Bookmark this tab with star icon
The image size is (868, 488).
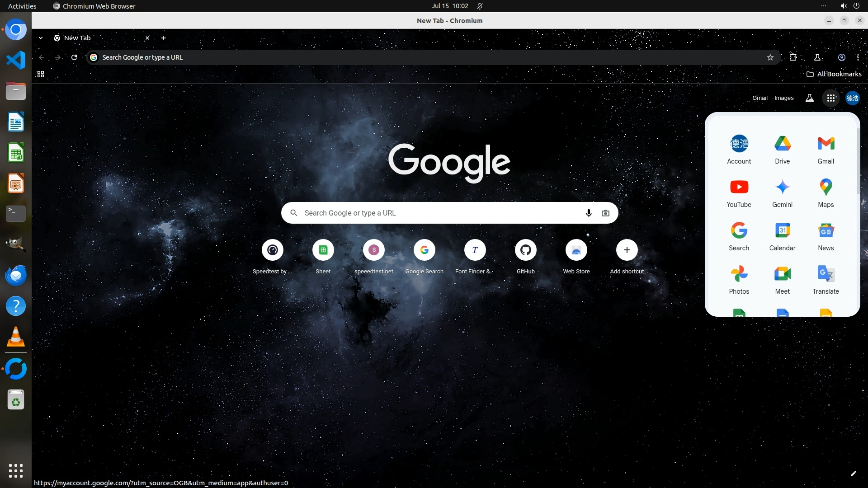point(770,57)
